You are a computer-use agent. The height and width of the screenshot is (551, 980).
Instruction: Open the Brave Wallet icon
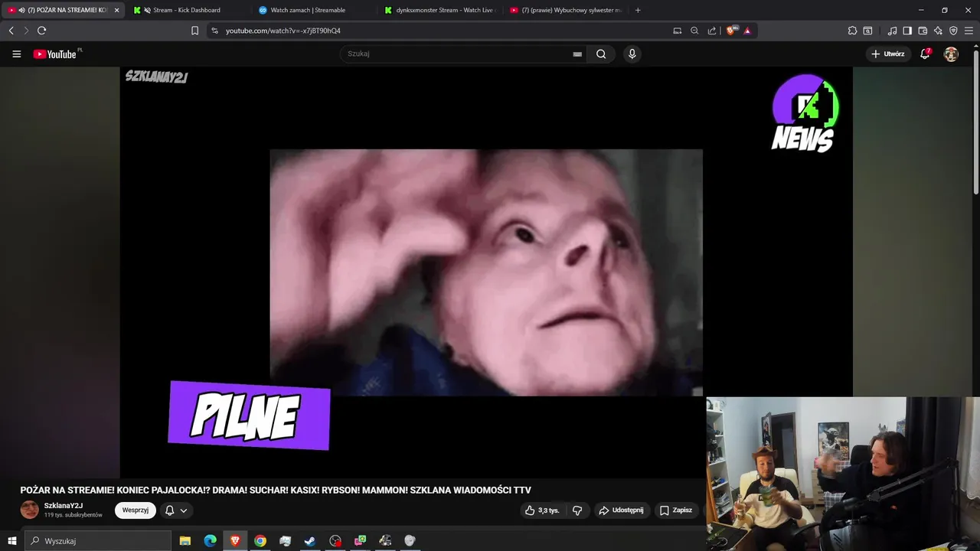(x=923, y=31)
